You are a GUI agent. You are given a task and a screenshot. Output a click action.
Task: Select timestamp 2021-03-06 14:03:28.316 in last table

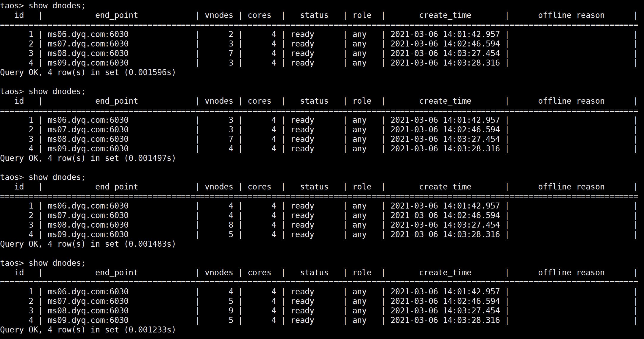click(445, 320)
